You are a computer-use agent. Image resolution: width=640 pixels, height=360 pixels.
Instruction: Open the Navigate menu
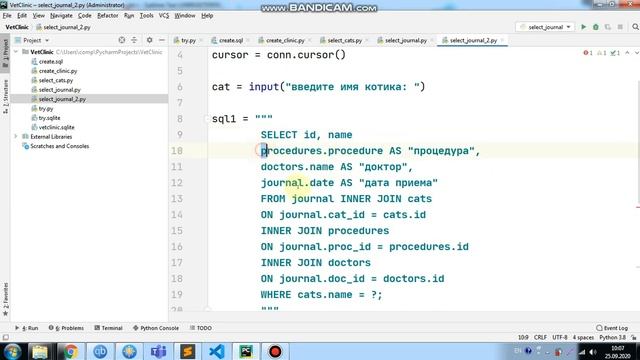click(x=61, y=16)
